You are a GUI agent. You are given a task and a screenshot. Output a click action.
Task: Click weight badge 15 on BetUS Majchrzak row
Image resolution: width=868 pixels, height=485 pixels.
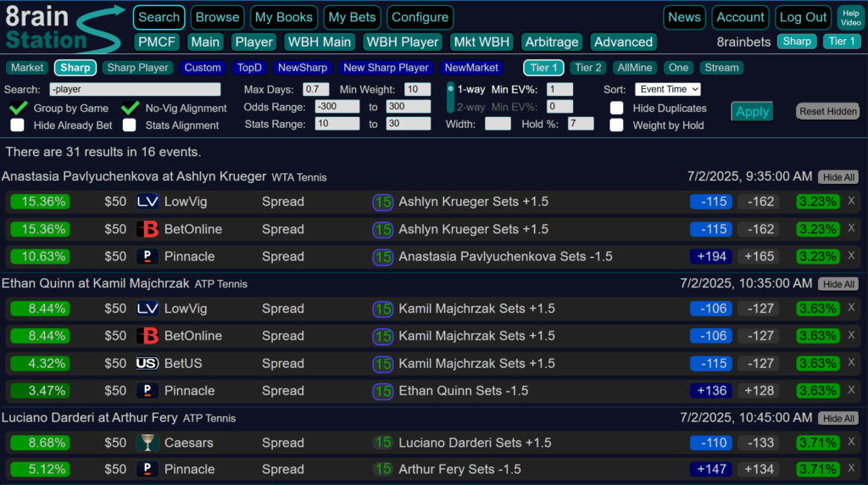click(x=382, y=364)
